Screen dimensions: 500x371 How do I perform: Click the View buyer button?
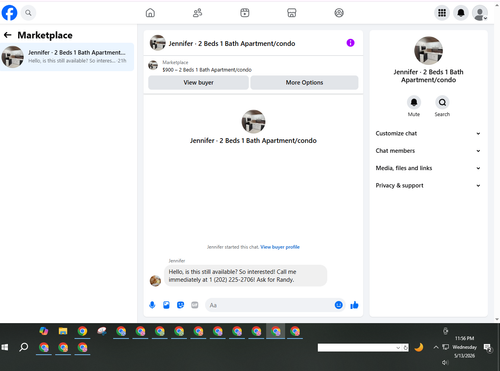[x=198, y=83]
